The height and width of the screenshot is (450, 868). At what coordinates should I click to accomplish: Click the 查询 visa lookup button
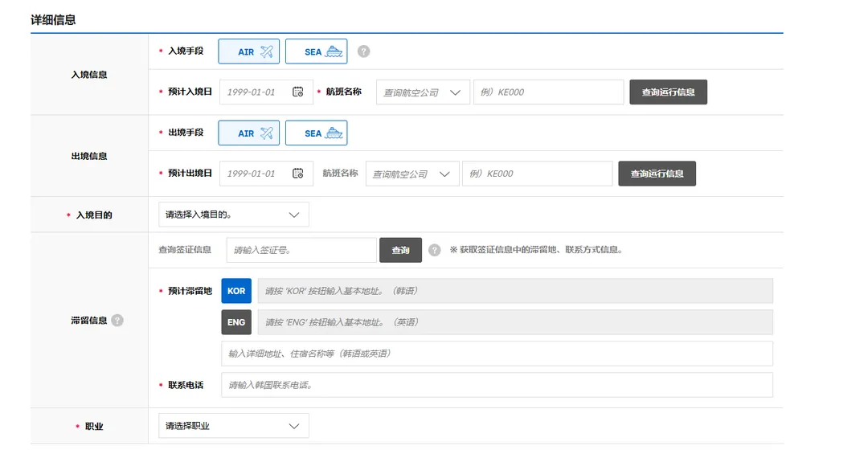401,250
